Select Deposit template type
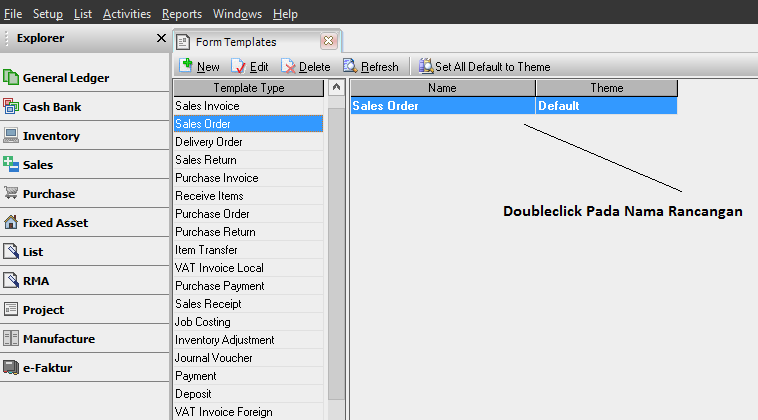The width and height of the screenshot is (758, 420). tap(248, 393)
